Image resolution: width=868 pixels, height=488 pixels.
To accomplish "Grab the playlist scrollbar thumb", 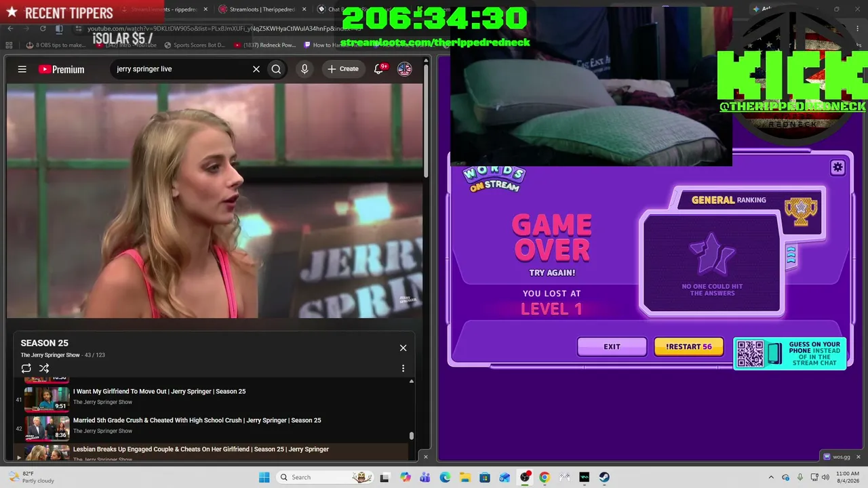I will pos(411,436).
